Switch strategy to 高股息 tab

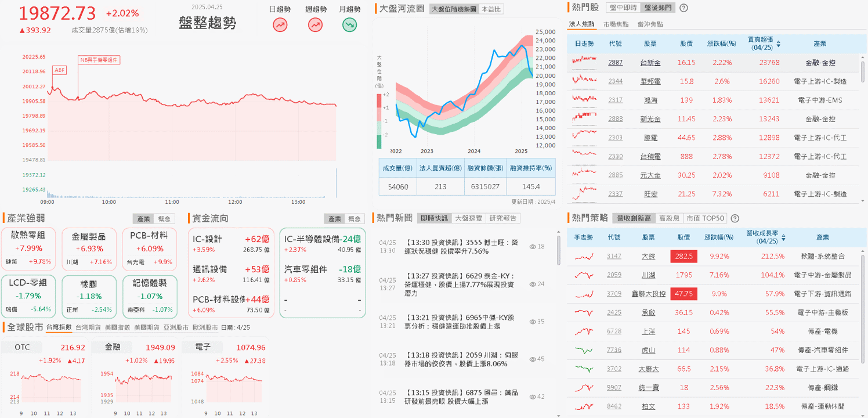click(670, 218)
